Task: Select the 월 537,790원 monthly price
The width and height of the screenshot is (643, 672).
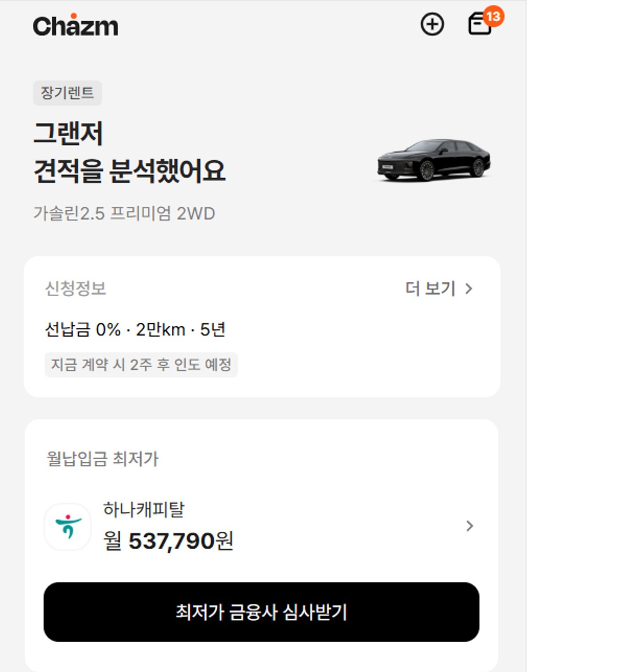Action: point(168,541)
